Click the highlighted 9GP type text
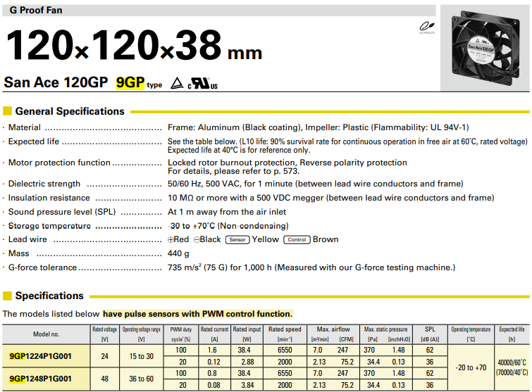Image resolution: width=532 pixels, height=392 pixels. [x=130, y=83]
